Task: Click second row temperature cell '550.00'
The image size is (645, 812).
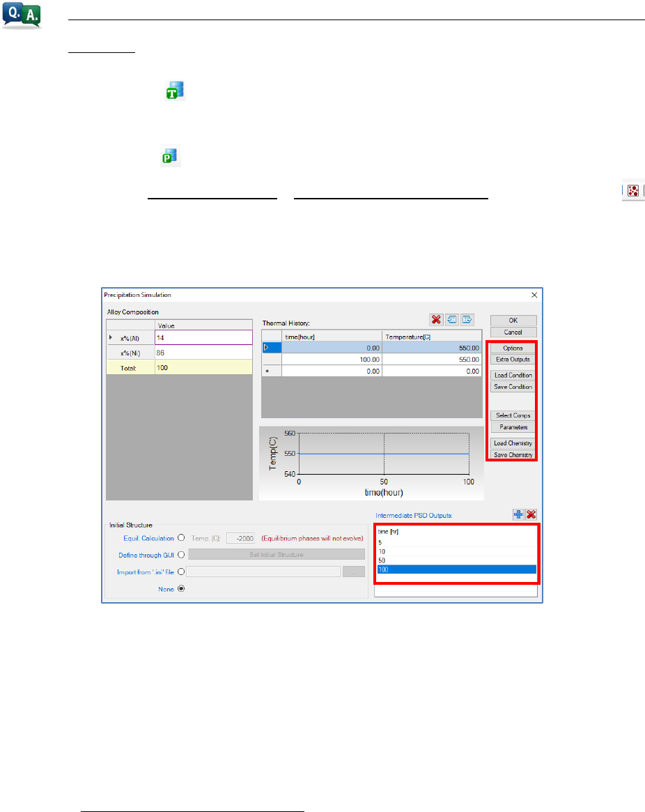Action: pos(432,360)
